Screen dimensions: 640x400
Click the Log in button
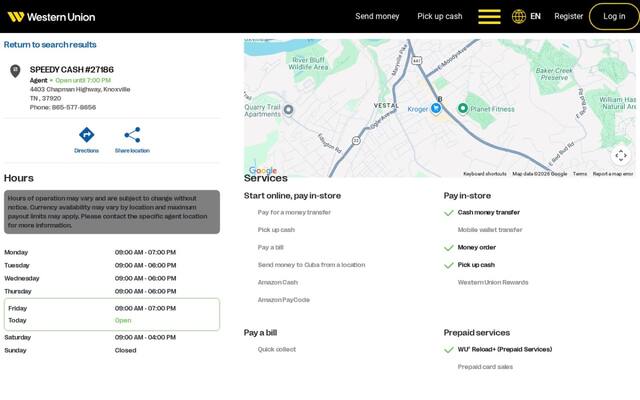click(x=614, y=16)
